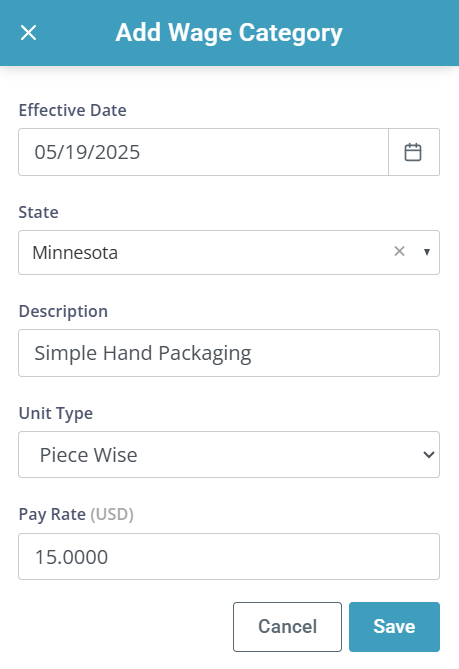Click the Pay Rate label

(x=52, y=515)
